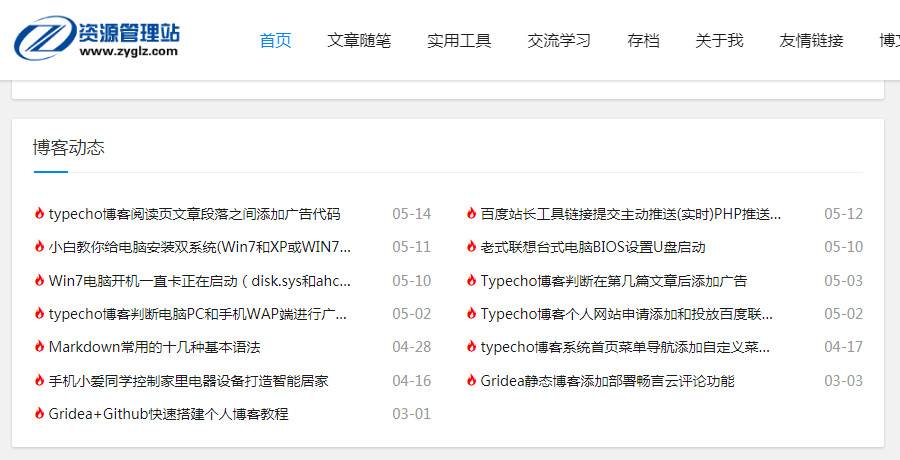900x460 pixels.
Task: Click flame icon beside Gridea+Github快速搭建个人博客教程
Action: pos(39,414)
